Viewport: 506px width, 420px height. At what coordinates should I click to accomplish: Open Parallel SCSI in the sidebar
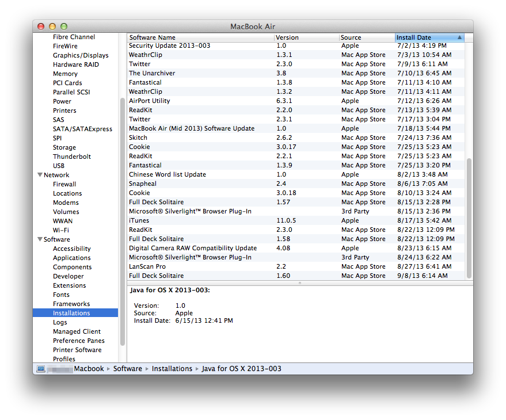click(71, 92)
